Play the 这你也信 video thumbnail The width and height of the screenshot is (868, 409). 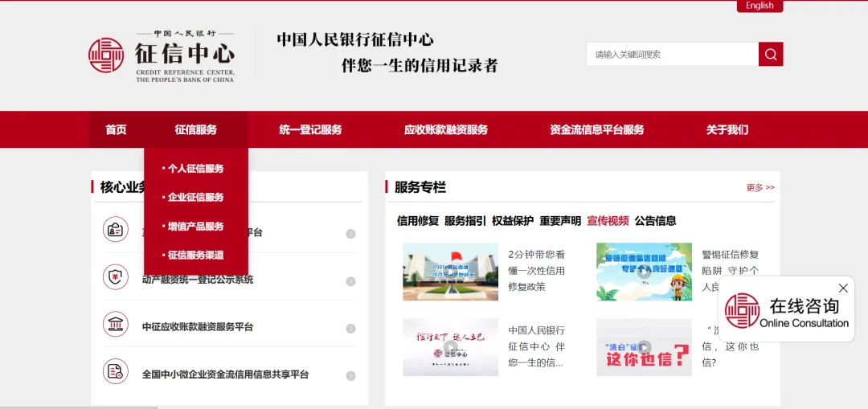click(644, 347)
